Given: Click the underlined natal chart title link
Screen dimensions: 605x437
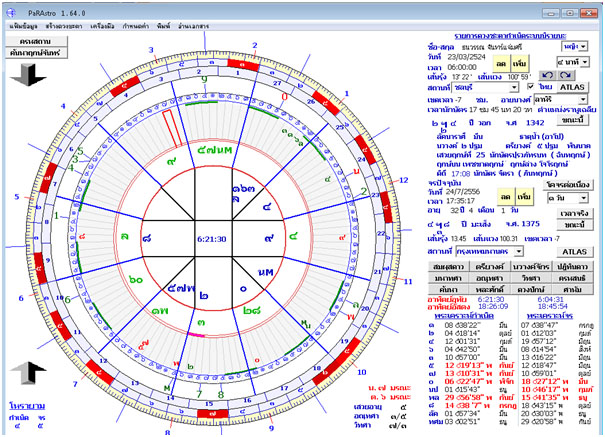Looking at the screenshot, I should 510,36.
